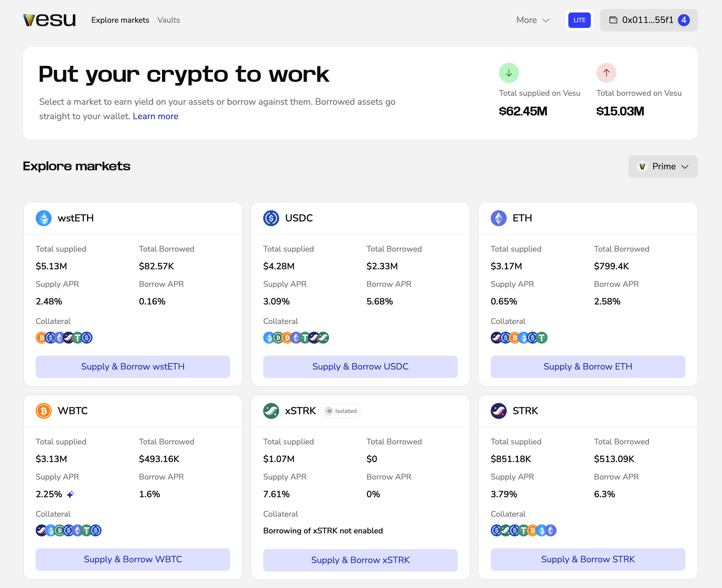Click the $799.4K total borrowed value
The height and width of the screenshot is (588, 722).
click(x=611, y=266)
